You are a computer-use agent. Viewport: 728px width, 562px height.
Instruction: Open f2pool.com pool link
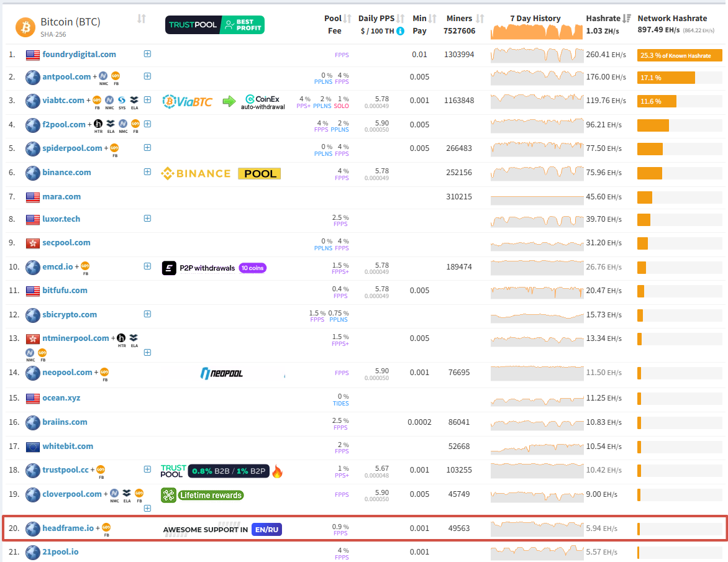click(x=64, y=124)
